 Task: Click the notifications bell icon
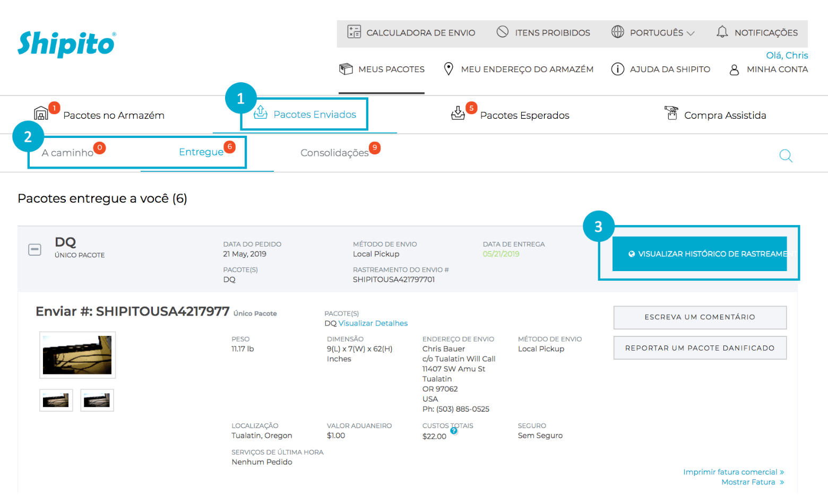(722, 32)
